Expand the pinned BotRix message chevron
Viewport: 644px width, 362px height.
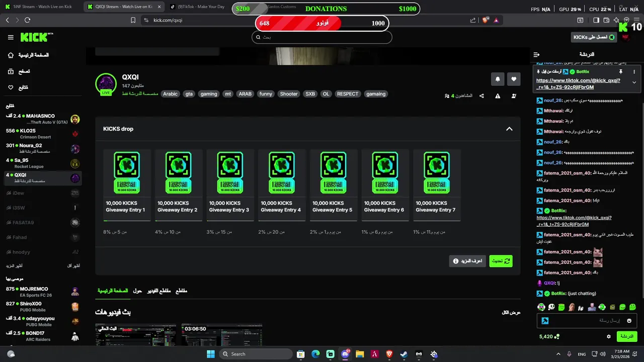(x=634, y=82)
